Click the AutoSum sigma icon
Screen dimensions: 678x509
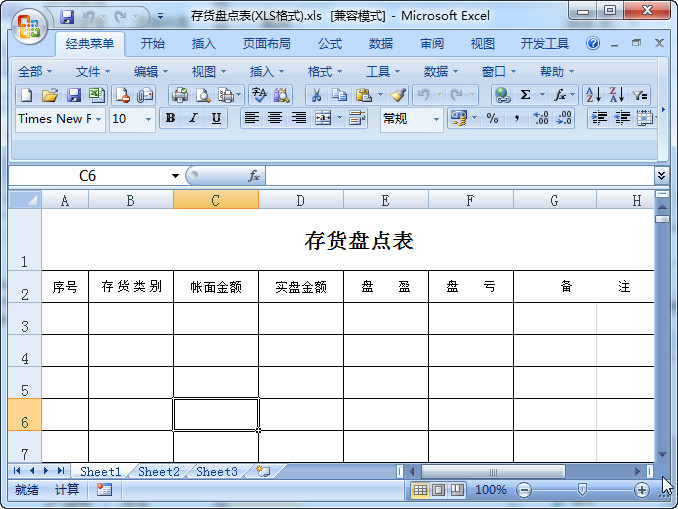pyautogui.click(x=526, y=95)
